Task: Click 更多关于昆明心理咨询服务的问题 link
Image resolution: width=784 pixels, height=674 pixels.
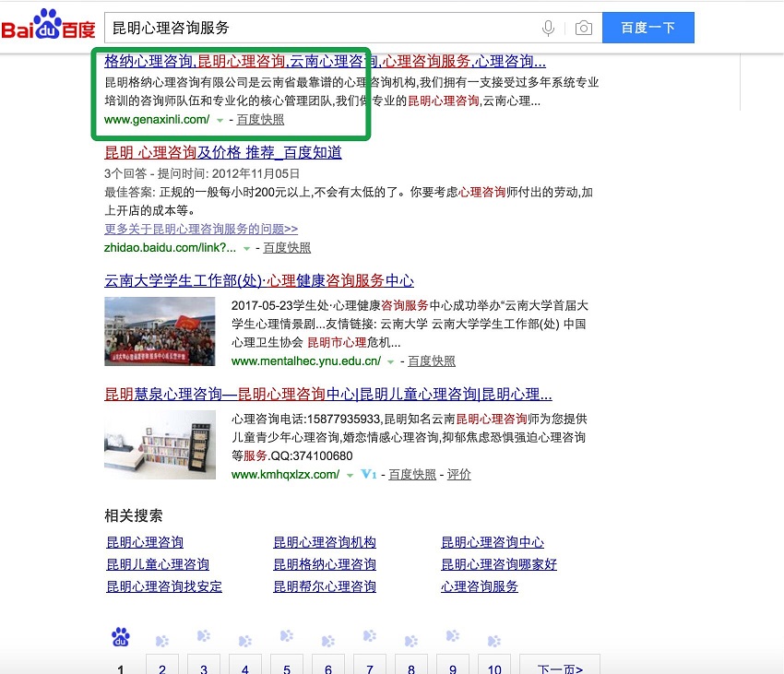Action: tap(201, 229)
